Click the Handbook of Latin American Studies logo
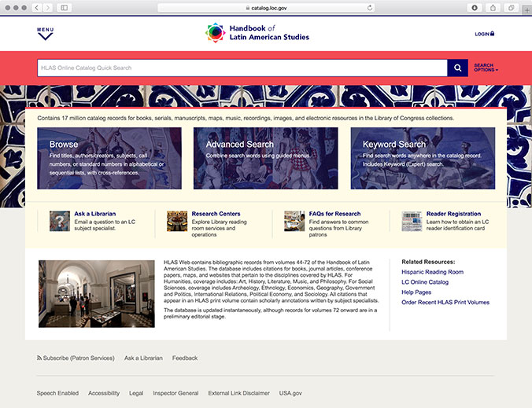This screenshot has width=532, height=408. coord(257,33)
